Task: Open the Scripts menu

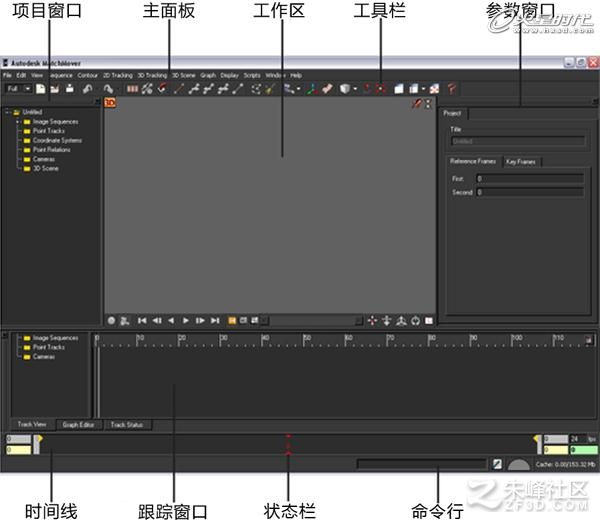Action: point(252,75)
